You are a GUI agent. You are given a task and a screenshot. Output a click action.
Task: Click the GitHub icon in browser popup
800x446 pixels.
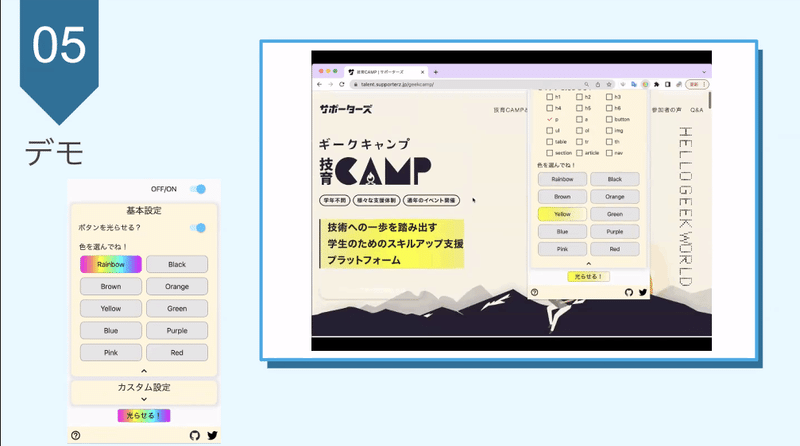tap(629, 292)
